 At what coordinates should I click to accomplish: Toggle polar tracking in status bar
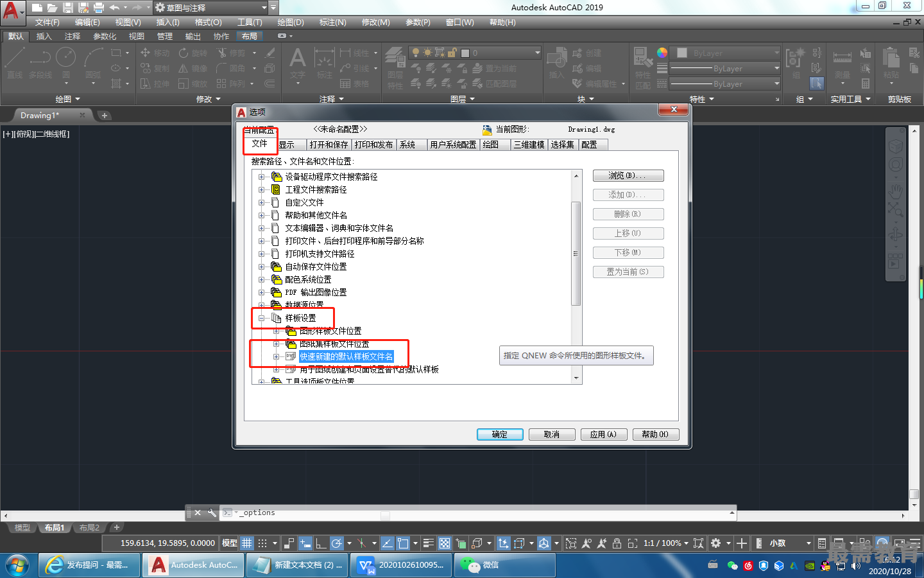(x=337, y=543)
